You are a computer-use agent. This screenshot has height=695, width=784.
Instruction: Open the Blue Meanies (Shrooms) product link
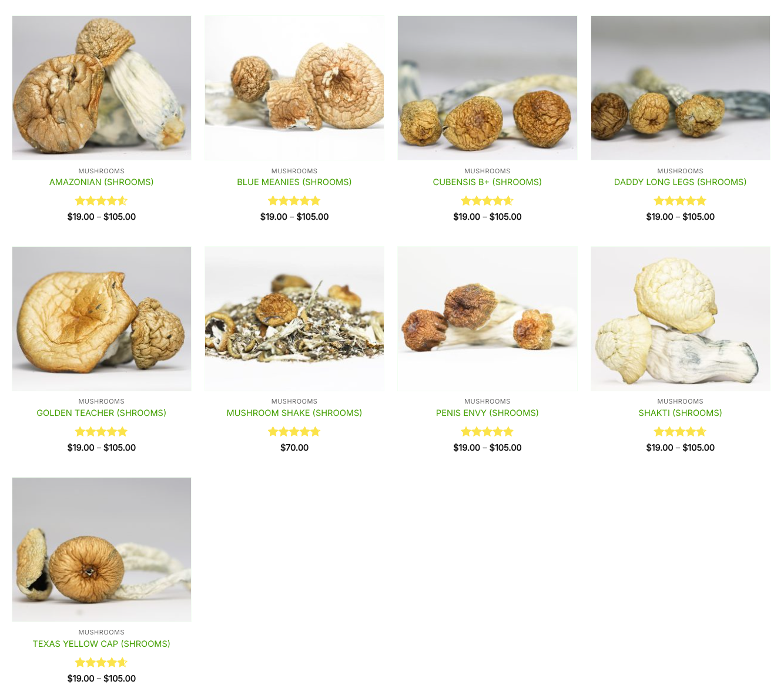294,182
